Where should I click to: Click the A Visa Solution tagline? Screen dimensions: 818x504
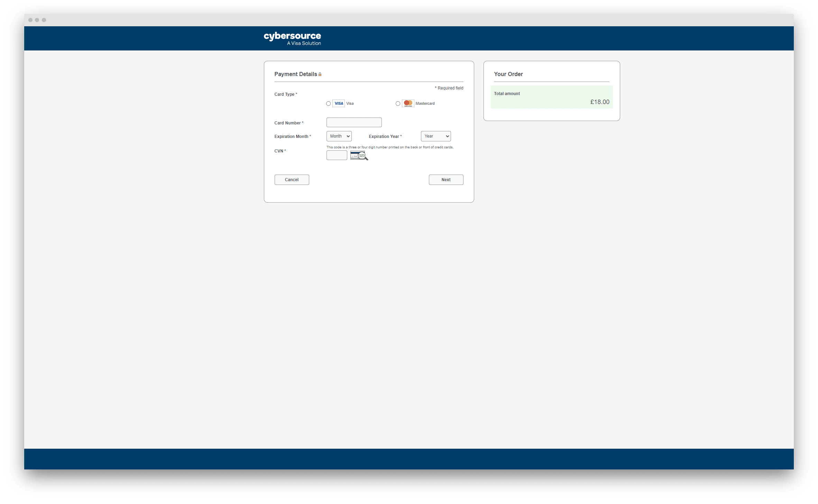point(304,43)
